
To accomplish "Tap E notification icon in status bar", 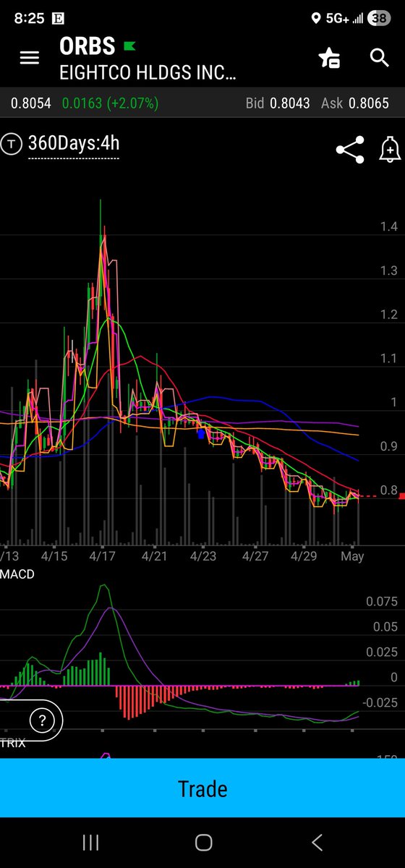I will click(59, 19).
